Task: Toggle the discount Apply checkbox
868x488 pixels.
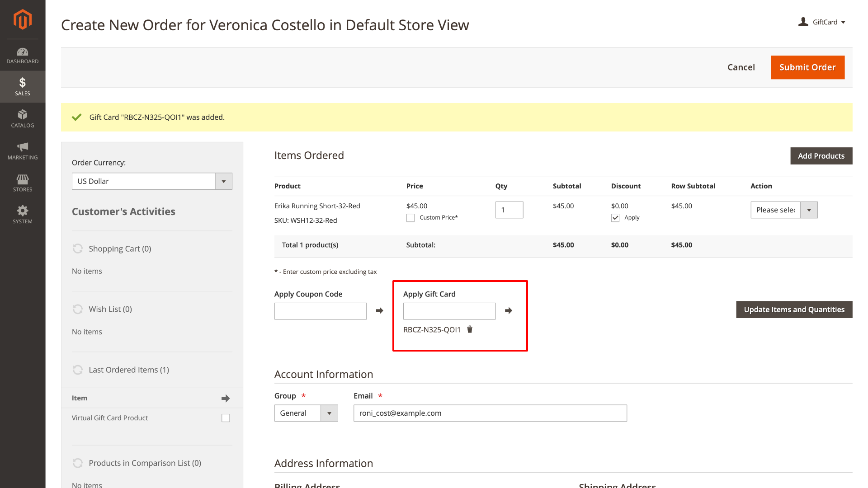Action: point(615,217)
